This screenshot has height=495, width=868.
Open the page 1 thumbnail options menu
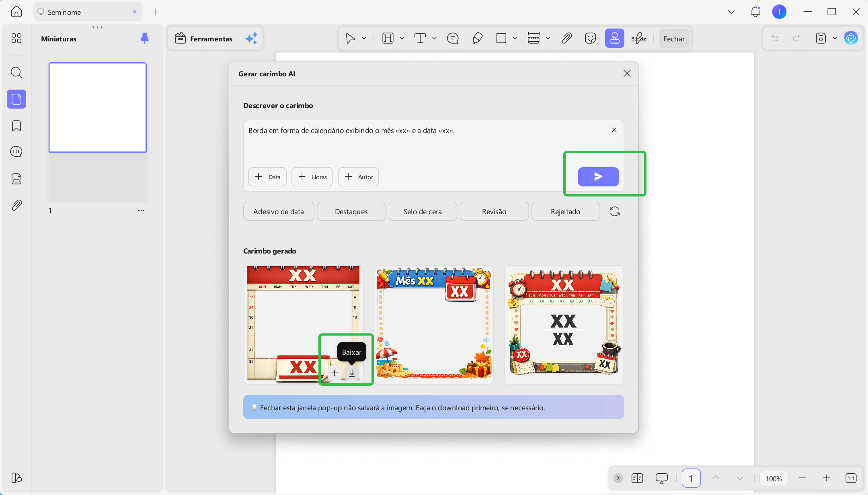pos(141,211)
